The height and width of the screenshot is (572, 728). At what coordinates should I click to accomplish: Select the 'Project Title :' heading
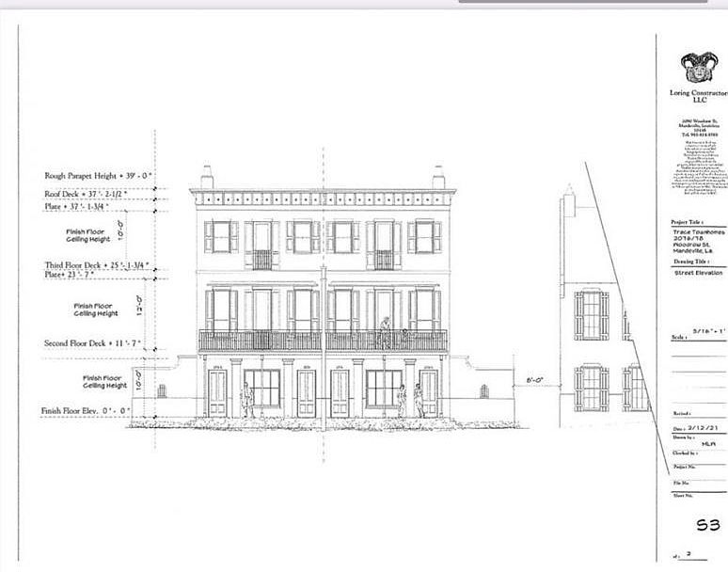click(688, 222)
